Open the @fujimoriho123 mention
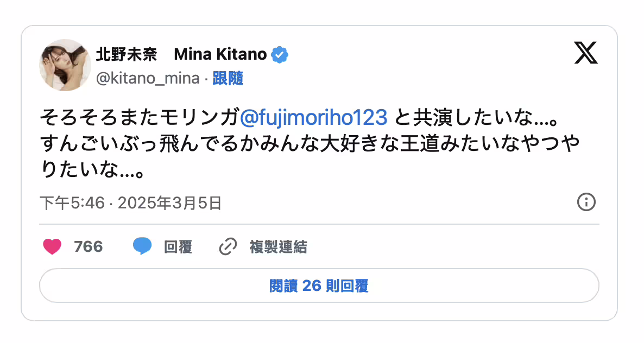 [314, 116]
